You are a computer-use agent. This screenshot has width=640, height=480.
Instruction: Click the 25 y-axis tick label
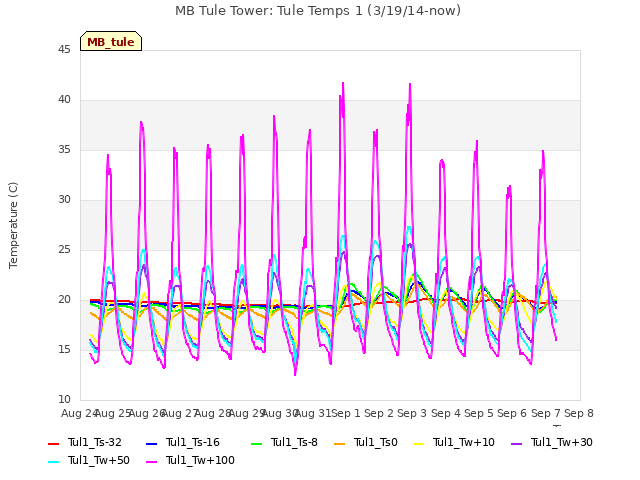pos(64,250)
